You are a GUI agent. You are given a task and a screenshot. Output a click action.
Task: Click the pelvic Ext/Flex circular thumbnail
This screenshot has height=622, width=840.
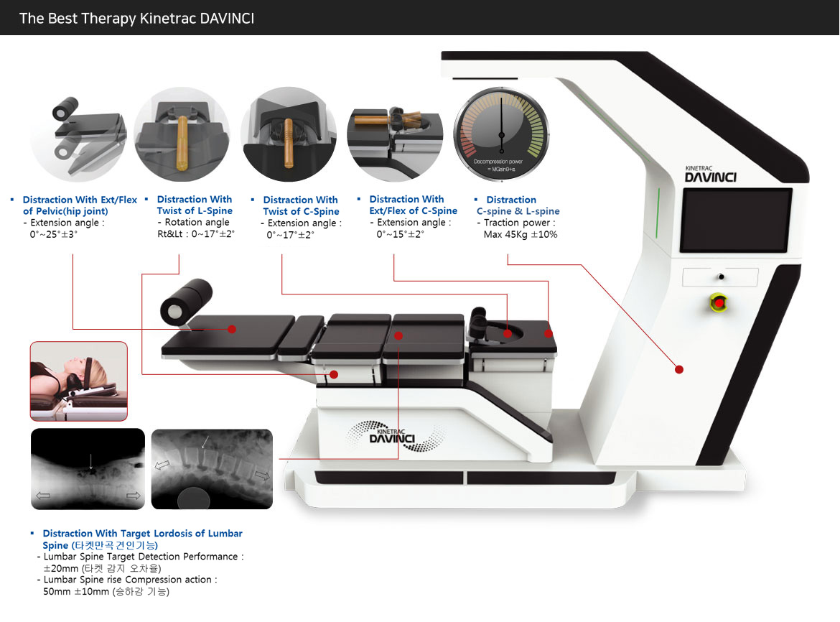[x=78, y=135]
